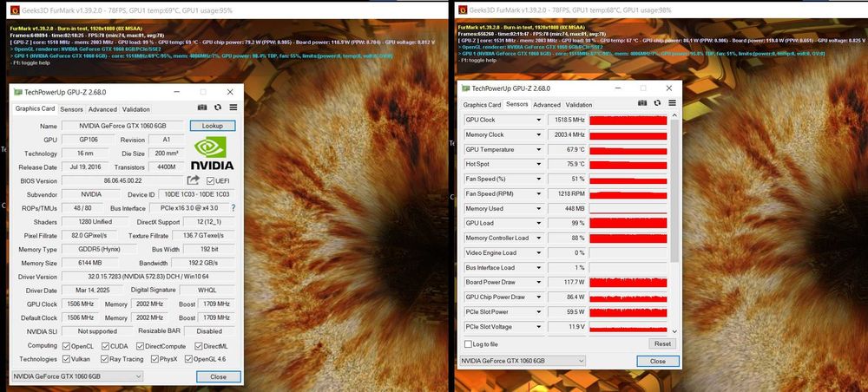The image size is (868, 392).
Task: Toggle the OpenCL checkbox
Action: 66,346
